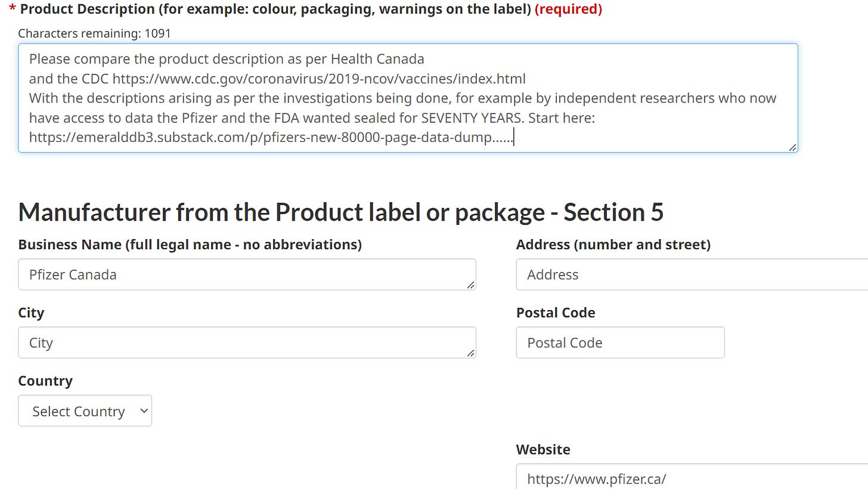Grab the resize handle of Product Description box
The height and width of the screenshot is (489, 868).
pyautogui.click(x=792, y=147)
